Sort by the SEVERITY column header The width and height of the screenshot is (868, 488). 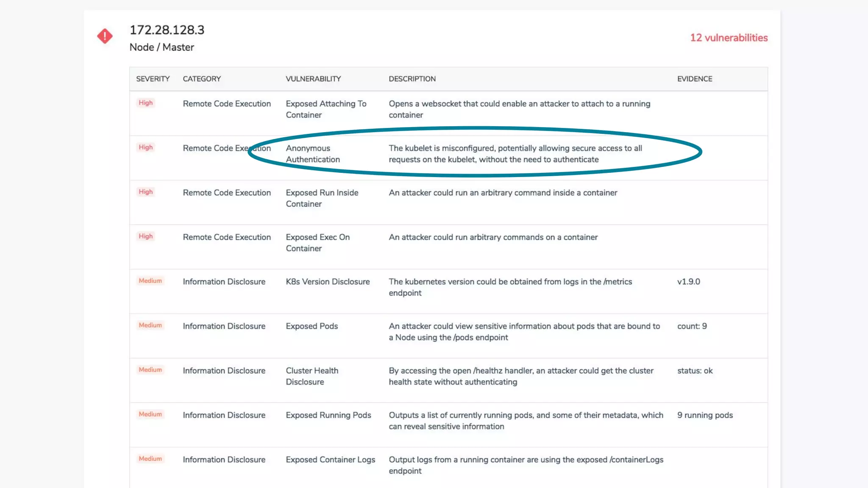153,79
